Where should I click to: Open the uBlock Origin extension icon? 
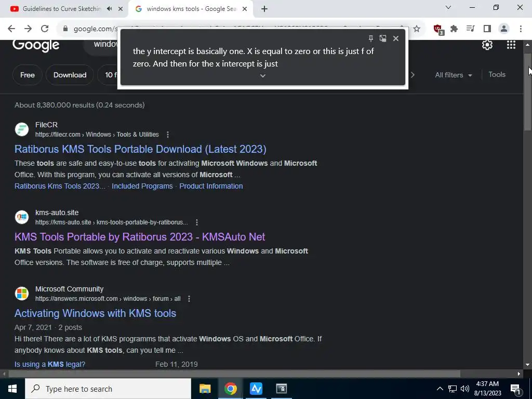[x=438, y=29]
